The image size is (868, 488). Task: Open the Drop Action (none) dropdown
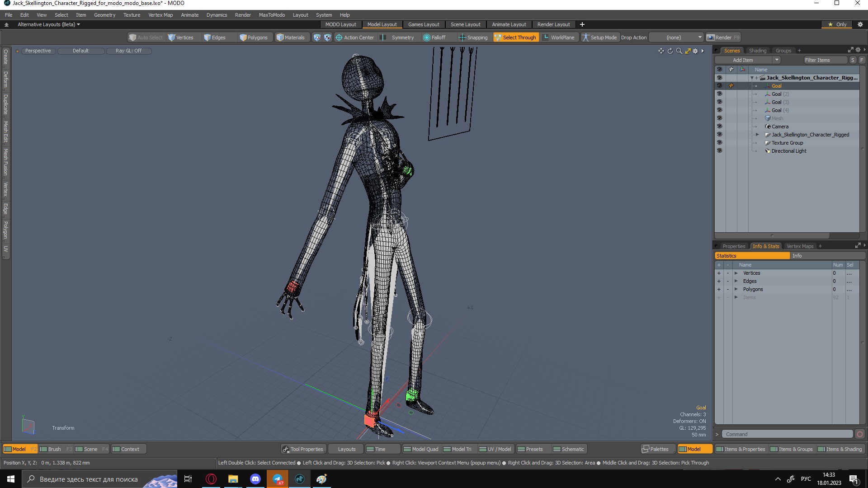pyautogui.click(x=676, y=38)
